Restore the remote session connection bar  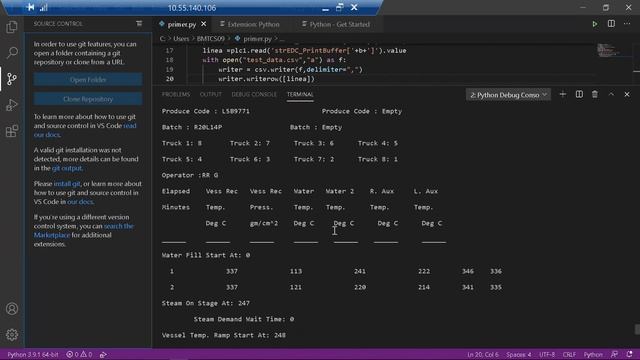339,7
